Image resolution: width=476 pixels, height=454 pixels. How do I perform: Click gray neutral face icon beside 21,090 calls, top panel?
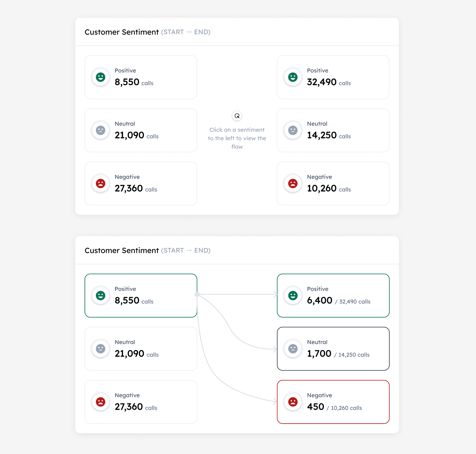(100, 130)
